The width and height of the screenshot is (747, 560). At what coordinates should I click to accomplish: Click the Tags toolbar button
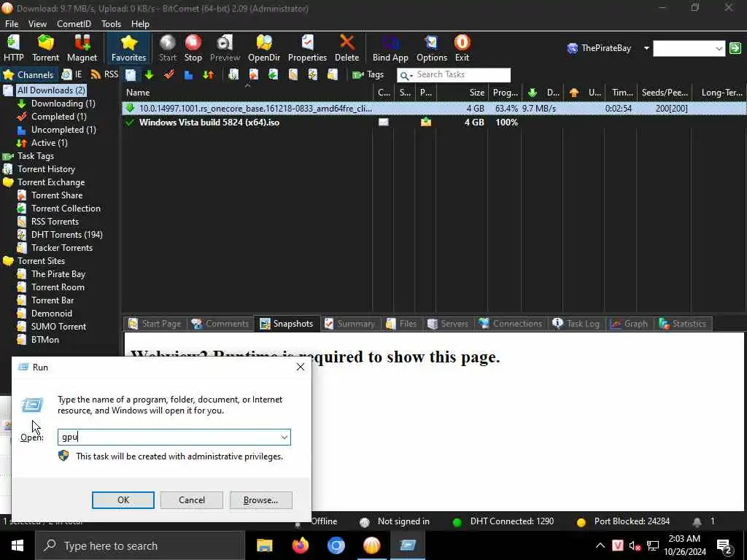[x=368, y=75]
